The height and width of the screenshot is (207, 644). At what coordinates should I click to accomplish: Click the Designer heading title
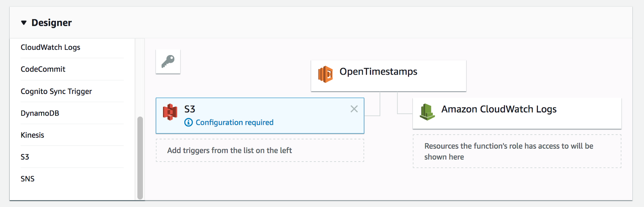[52, 23]
